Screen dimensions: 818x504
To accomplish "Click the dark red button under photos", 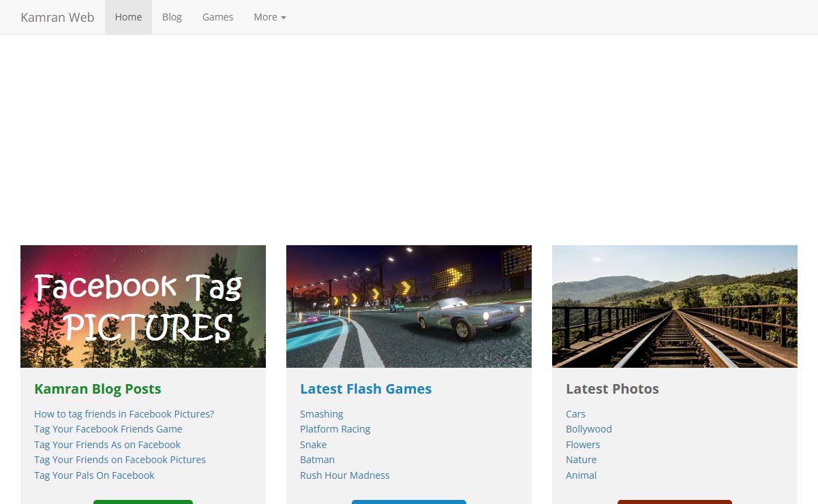I will pos(675,502).
